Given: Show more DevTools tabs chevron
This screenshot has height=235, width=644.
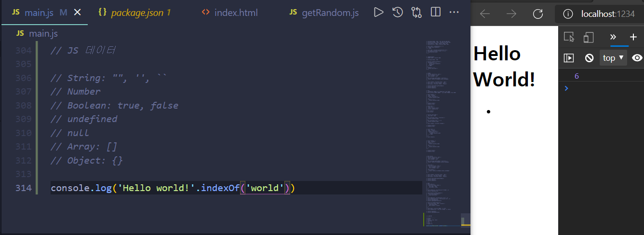Looking at the screenshot, I should pos(613,37).
